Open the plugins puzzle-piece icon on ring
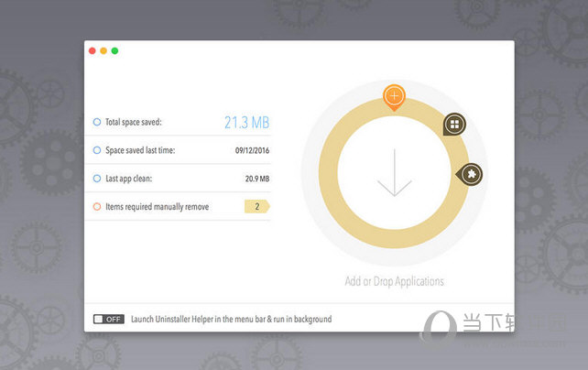The height and width of the screenshot is (370, 588). pyautogui.click(x=470, y=174)
